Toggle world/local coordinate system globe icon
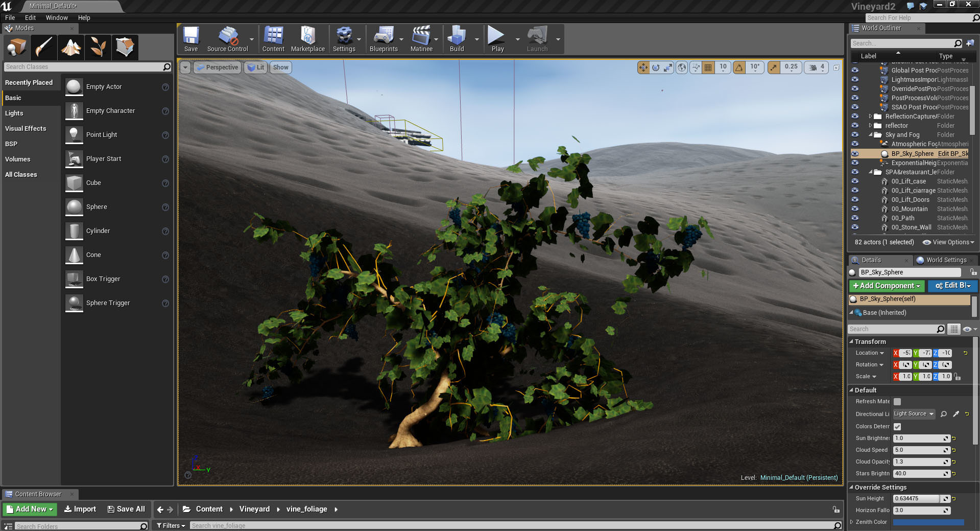 tap(682, 67)
